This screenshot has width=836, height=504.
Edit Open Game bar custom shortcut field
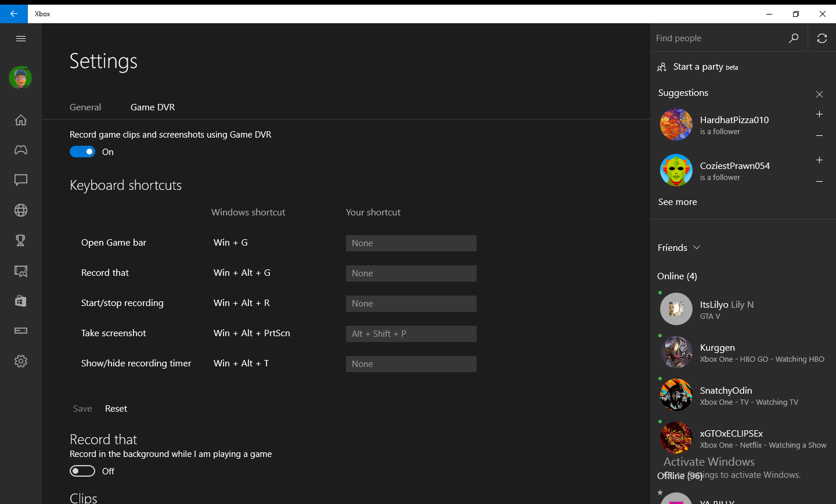(x=411, y=243)
